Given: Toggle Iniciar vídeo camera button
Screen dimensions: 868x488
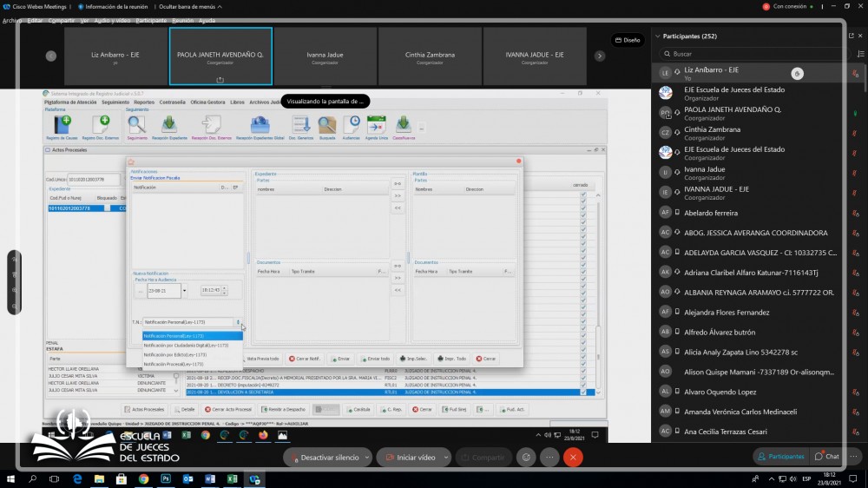Looking at the screenshot, I should [x=412, y=458].
